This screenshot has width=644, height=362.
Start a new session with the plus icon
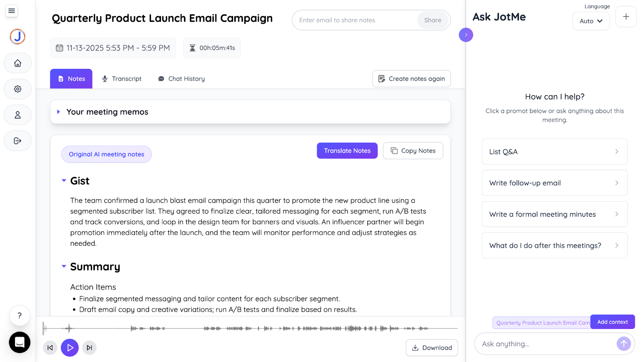(x=625, y=16)
